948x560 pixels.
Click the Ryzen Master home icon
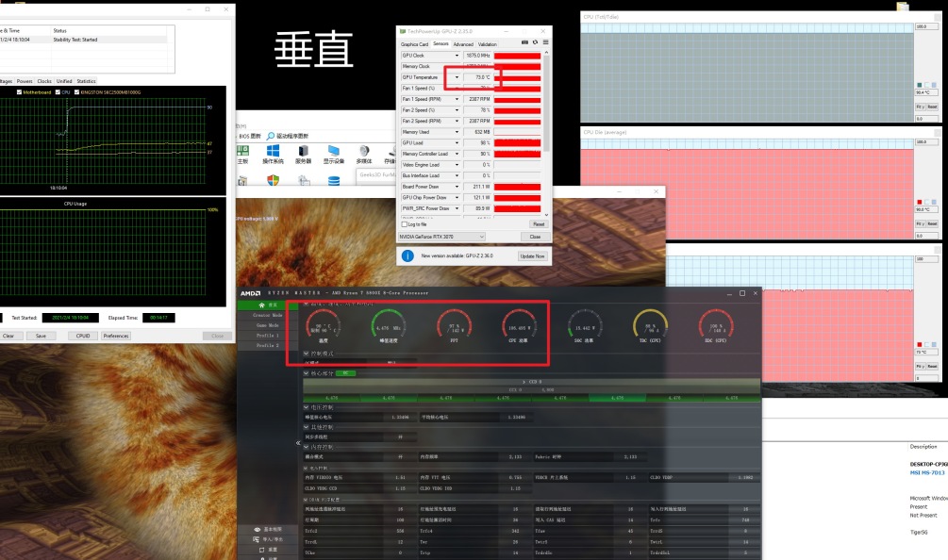261,305
